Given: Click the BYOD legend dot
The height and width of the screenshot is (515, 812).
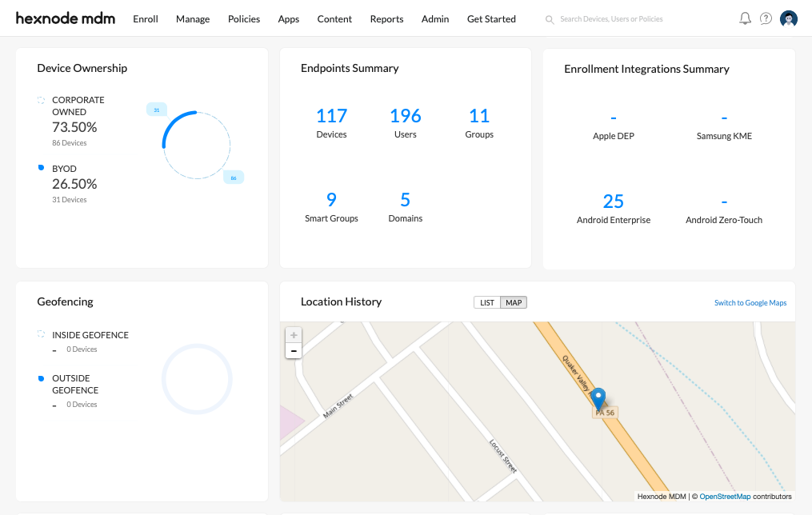Looking at the screenshot, I should [x=41, y=168].
